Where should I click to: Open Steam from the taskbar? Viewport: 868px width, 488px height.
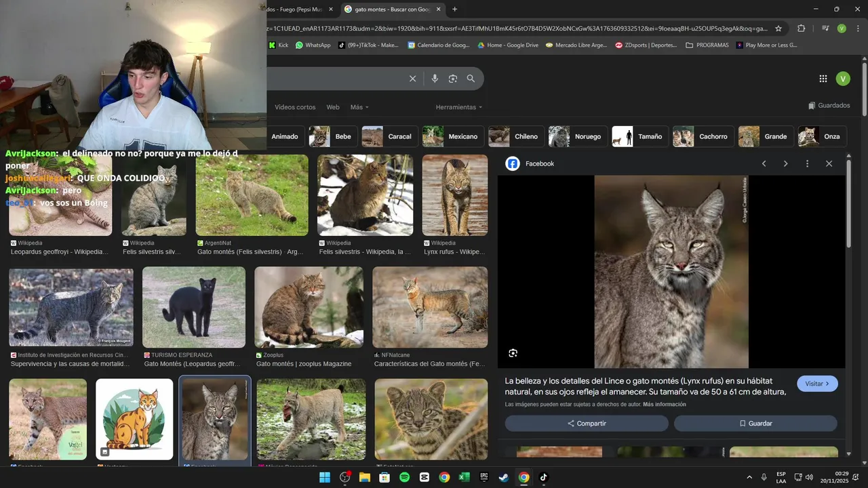point(503,477)
